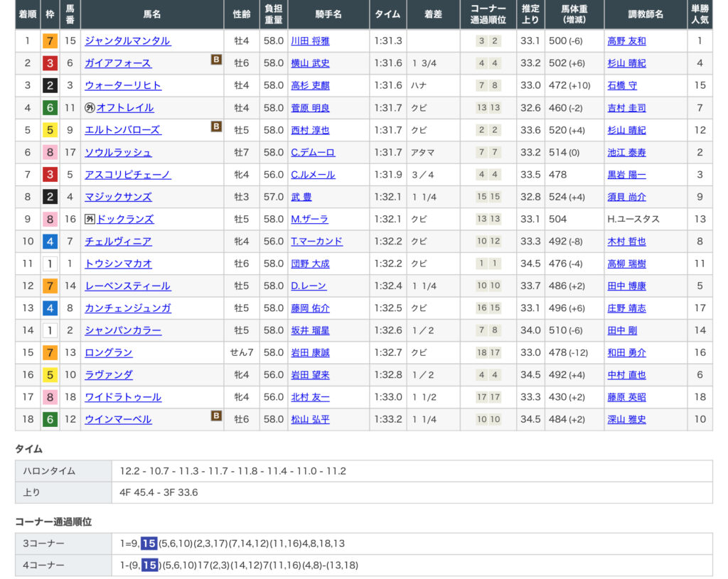The width and height of the screenshot is (728, 579).
Task: Open jockey 武 豊 page
Action: pyautogui.click(x=301, y=197)
